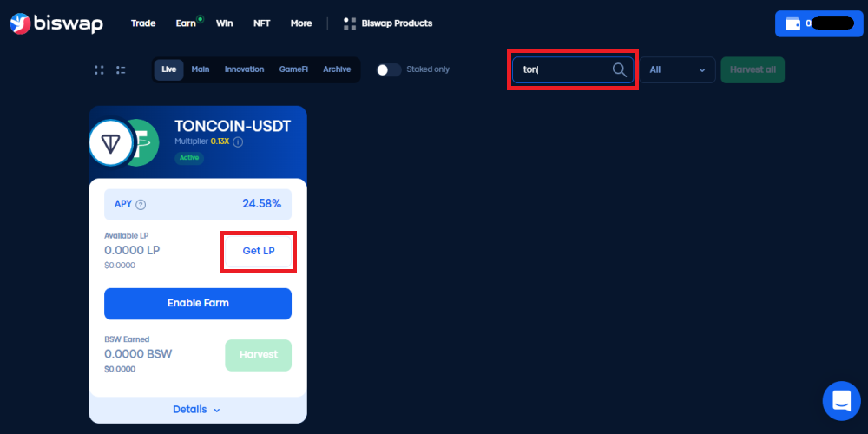
Task: Click the search magnifier icon
Action: pos(620,69)
